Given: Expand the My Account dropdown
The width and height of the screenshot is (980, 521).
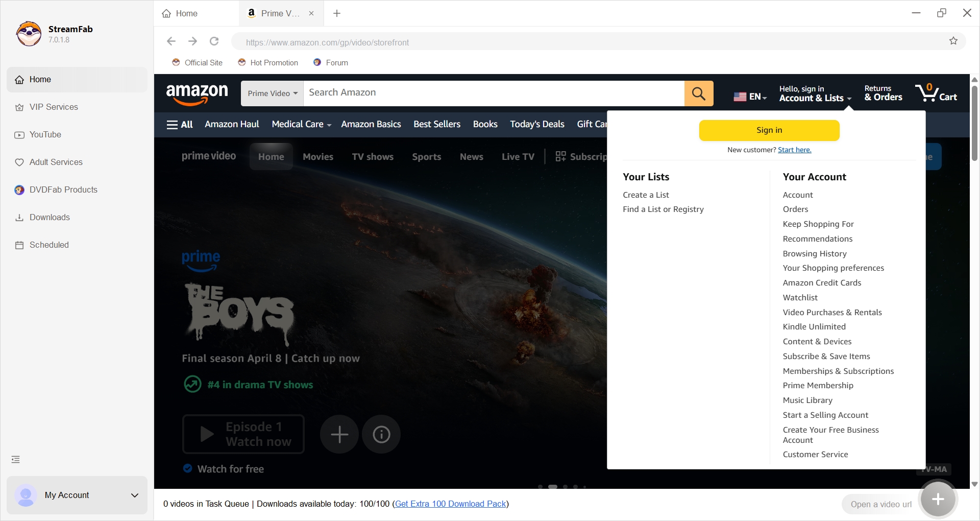Looking at the screenshot, I should click(135, 495).
